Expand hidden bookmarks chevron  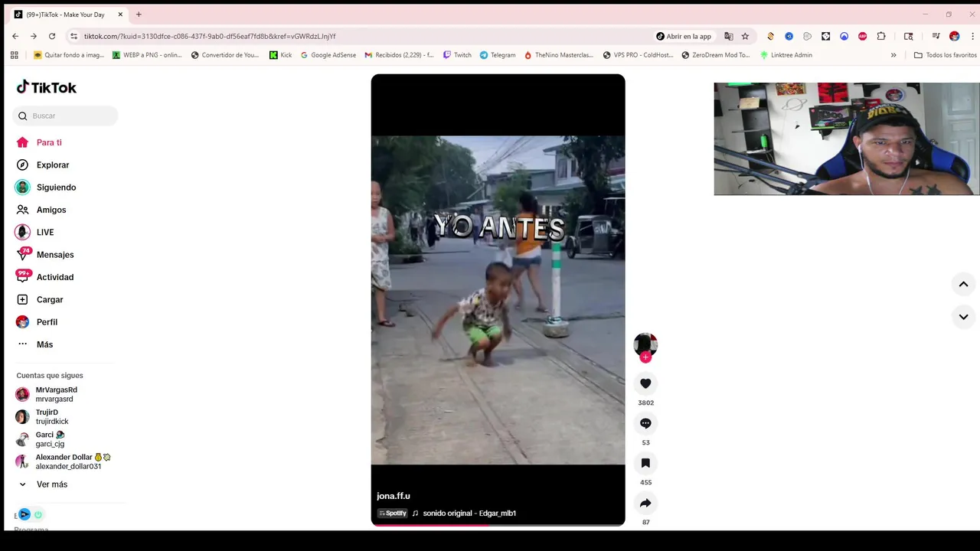click(893, 55)
